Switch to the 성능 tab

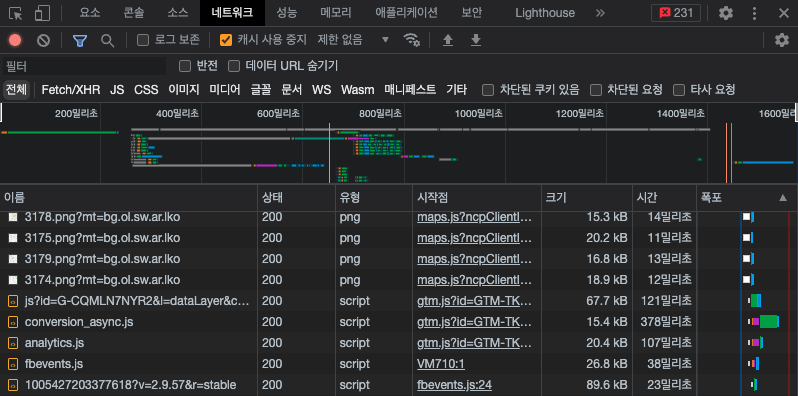[x=287, y=13]
